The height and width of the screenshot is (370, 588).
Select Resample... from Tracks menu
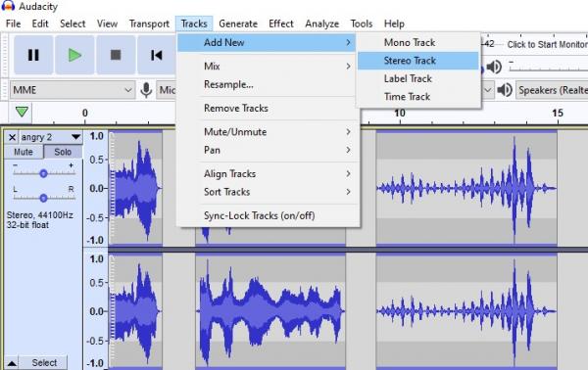(x=267, y=84)
